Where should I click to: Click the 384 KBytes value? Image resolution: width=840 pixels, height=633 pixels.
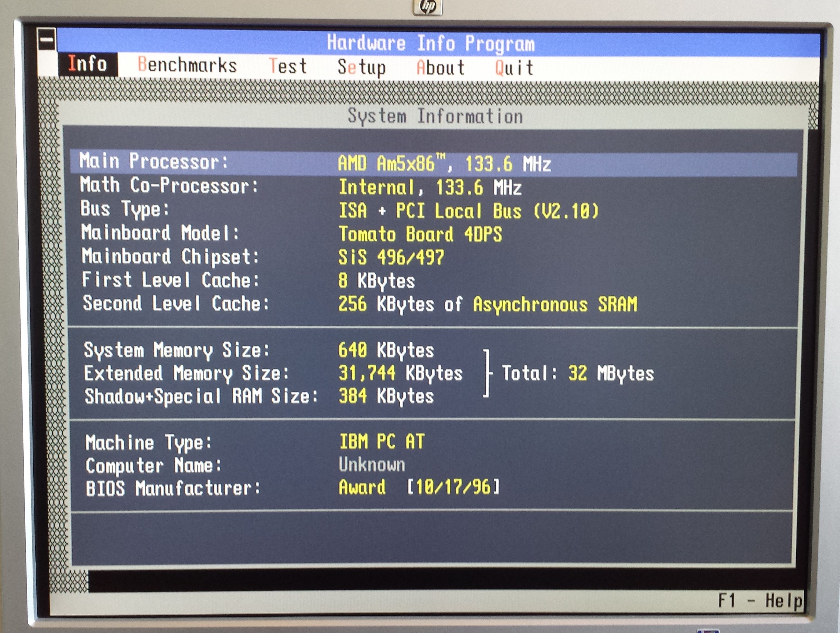[x=386, y=396]
